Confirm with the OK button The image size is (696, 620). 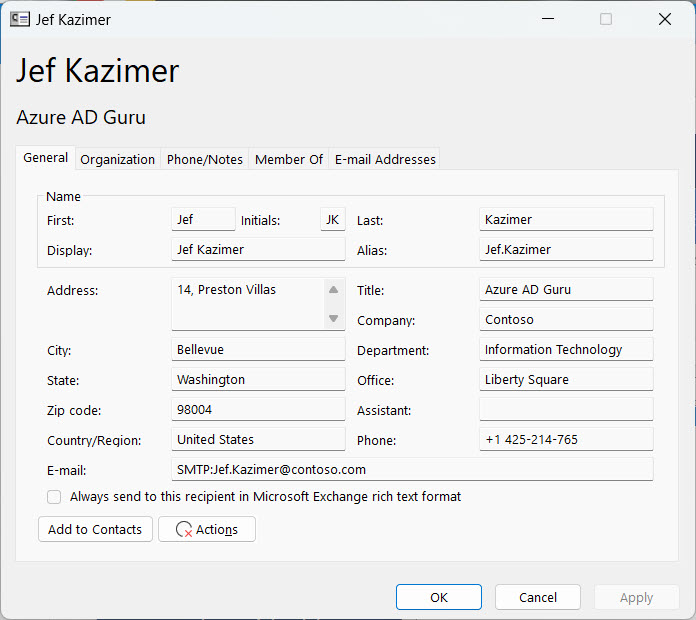point(439,597)
